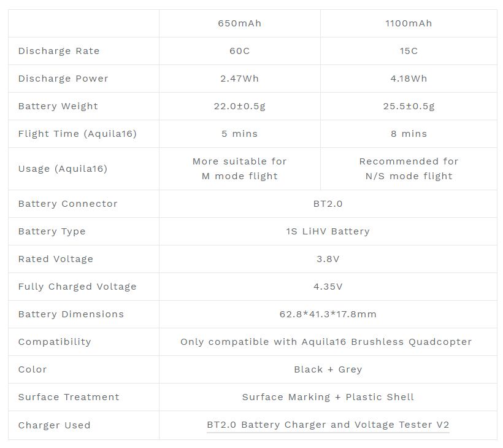Select the "More suitable for M mode flight" cell
Screen dimensions: 503x448
[x=239, y=169]
